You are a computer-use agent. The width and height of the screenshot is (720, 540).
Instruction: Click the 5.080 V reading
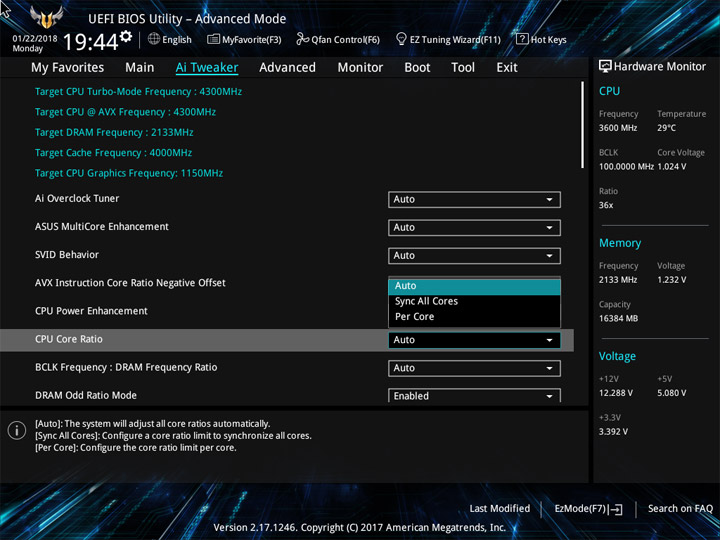click(672, 393)
